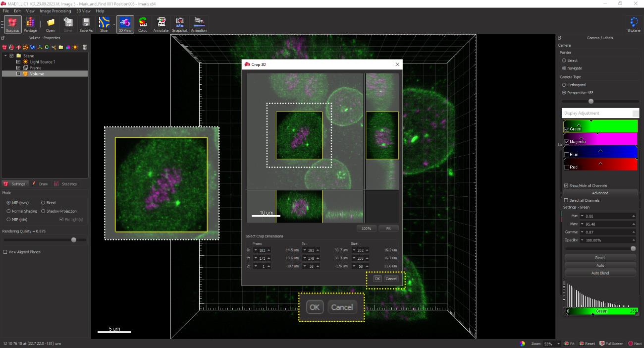Uncheck the Light Source 1 checkbox
Screen dimensions: 644x348
18,62
